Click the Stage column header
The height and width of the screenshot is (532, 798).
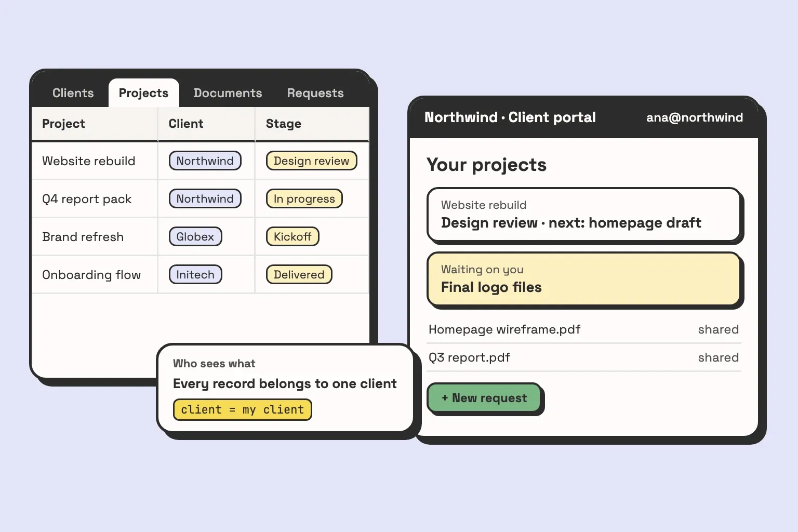(x=312, y=124)
